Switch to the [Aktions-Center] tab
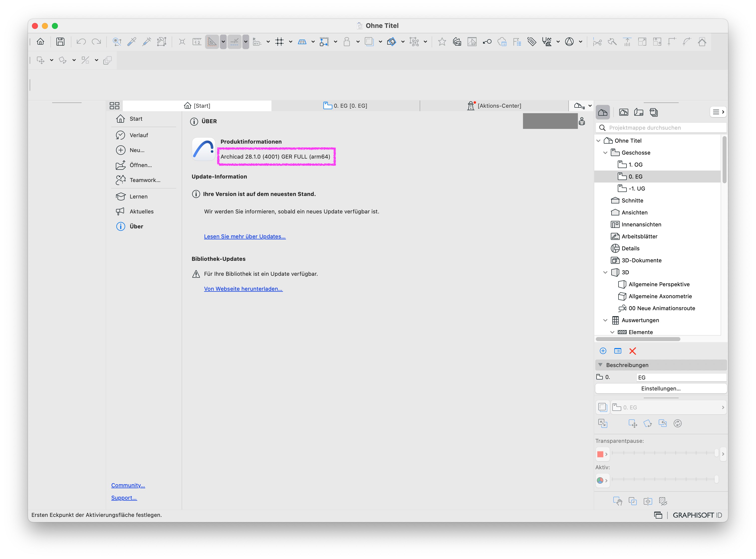 [494, 105]
